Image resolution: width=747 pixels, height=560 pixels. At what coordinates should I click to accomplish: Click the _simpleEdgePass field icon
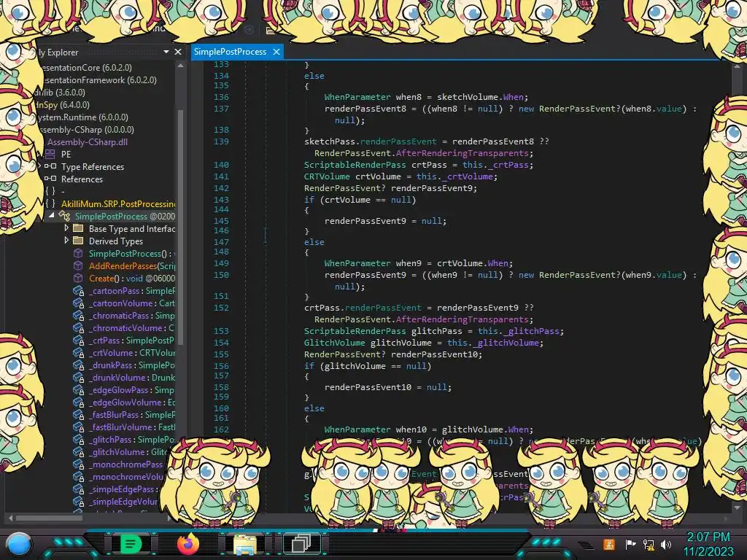[x=79, y=489]
